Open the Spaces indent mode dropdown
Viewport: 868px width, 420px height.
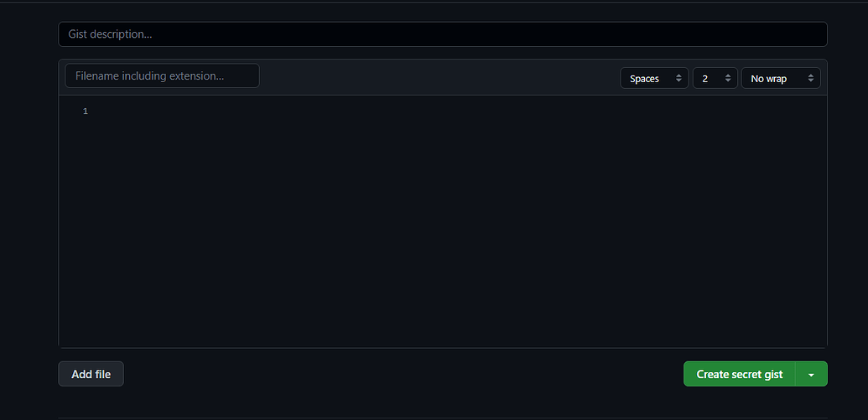pyautogui.click(x=654, y=79)
